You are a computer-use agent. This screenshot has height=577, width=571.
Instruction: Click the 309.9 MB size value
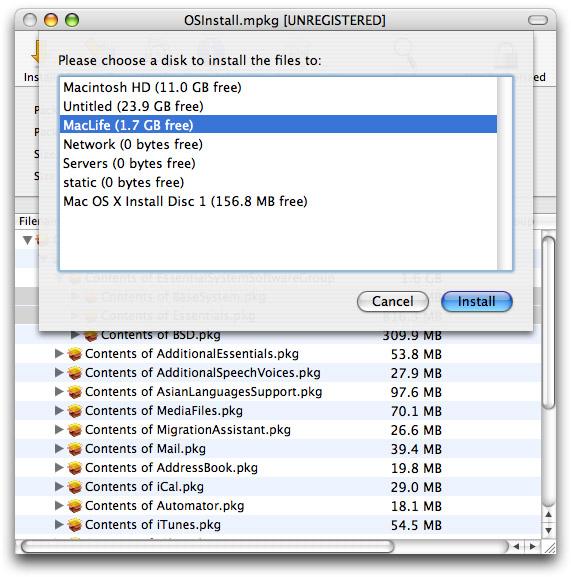click(x=412, y=335)
